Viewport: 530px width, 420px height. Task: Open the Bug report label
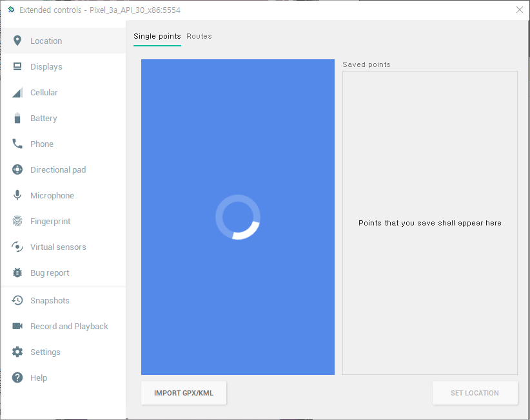pos(50,273)
